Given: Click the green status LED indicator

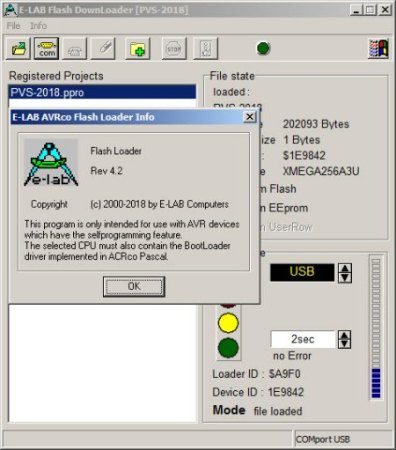Looking at the screenshot, I should pyautogui.click(x=263, y=48).
